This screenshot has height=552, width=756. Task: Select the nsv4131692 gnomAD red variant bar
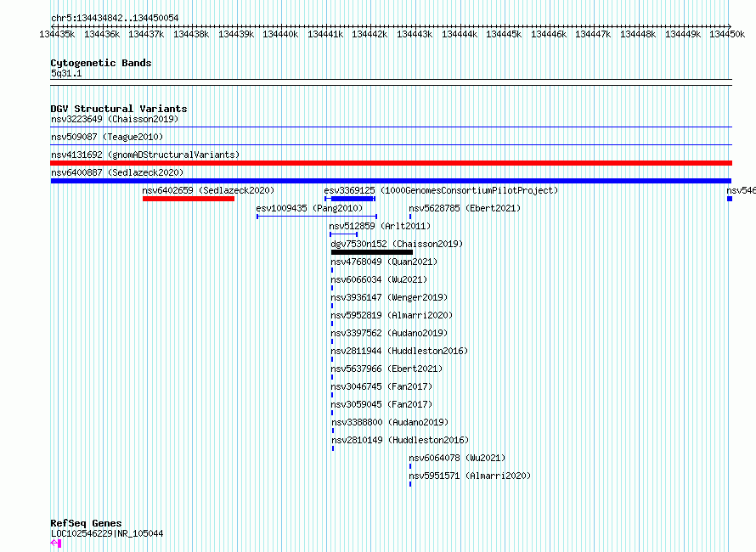pos(391,163)
